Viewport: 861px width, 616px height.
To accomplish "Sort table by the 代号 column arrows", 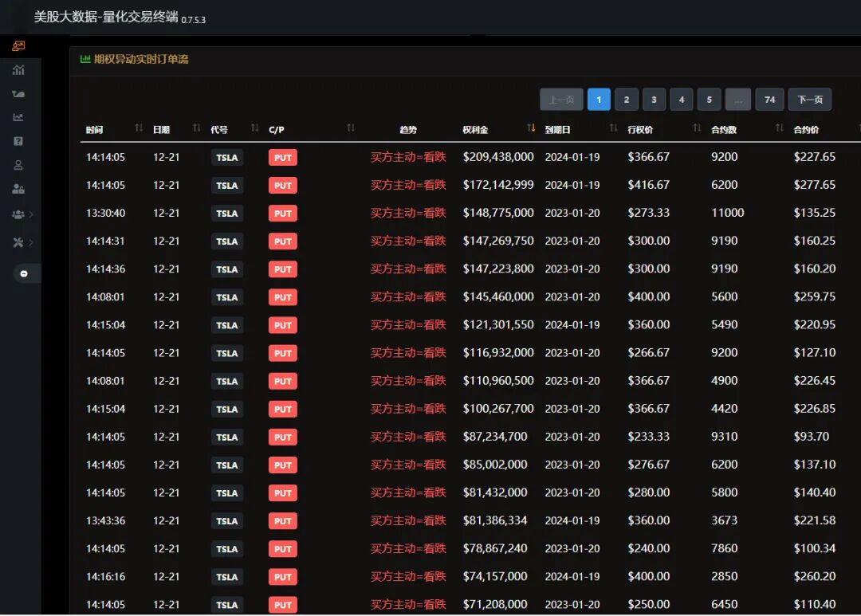I will (x=255, y=128).
